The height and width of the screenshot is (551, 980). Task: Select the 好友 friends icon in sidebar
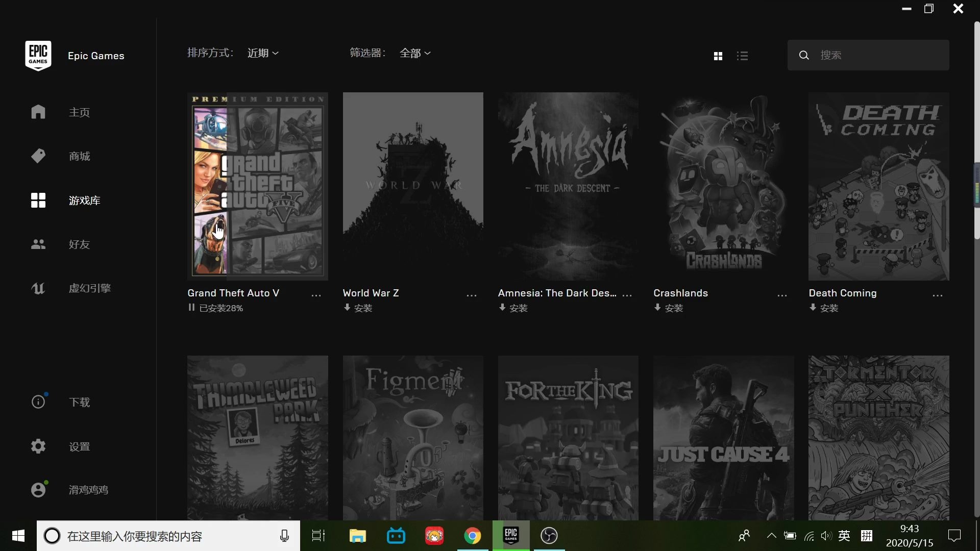tap(38, 244)
